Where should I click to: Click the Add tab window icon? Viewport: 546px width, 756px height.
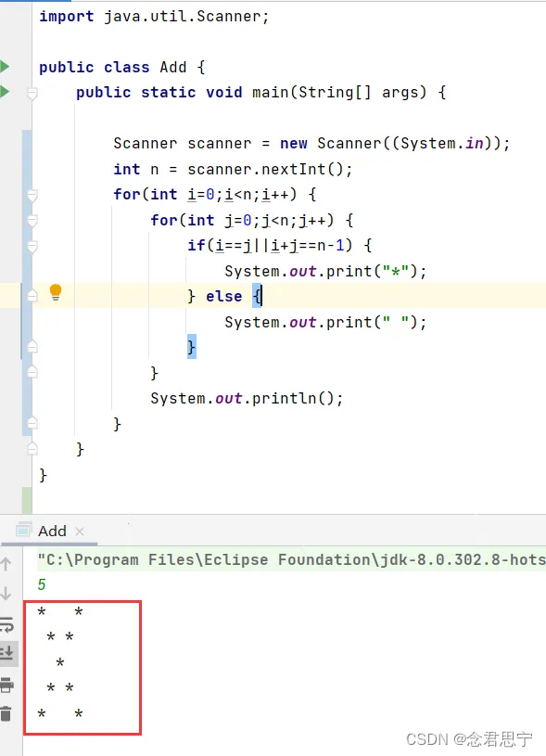click(23, 530)
